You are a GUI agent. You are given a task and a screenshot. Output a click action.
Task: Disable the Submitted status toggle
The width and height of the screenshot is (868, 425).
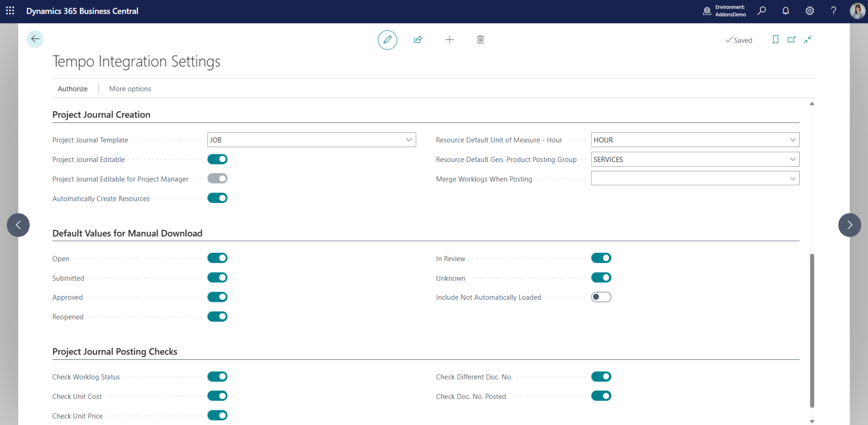[217, 278]
